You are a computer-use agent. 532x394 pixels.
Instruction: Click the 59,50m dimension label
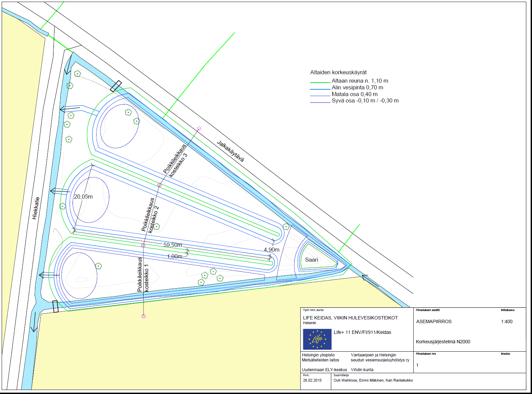pyautogui.click(x=173, y=245)
